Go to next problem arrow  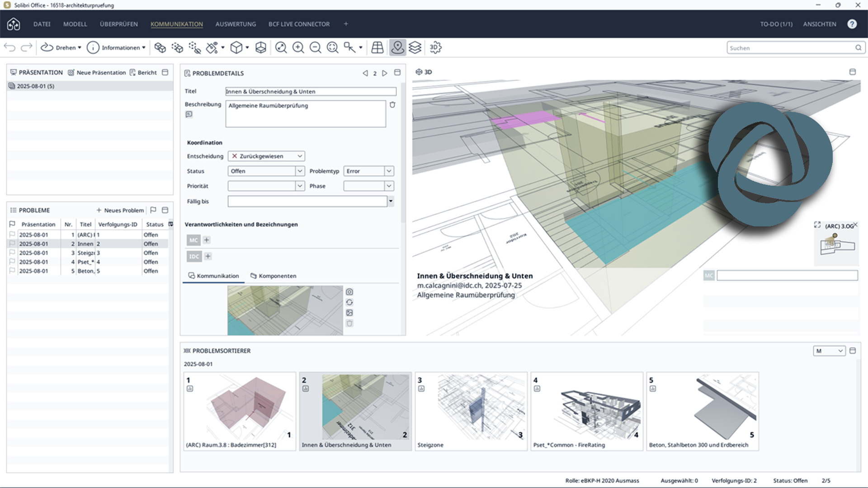click(385, 73)
